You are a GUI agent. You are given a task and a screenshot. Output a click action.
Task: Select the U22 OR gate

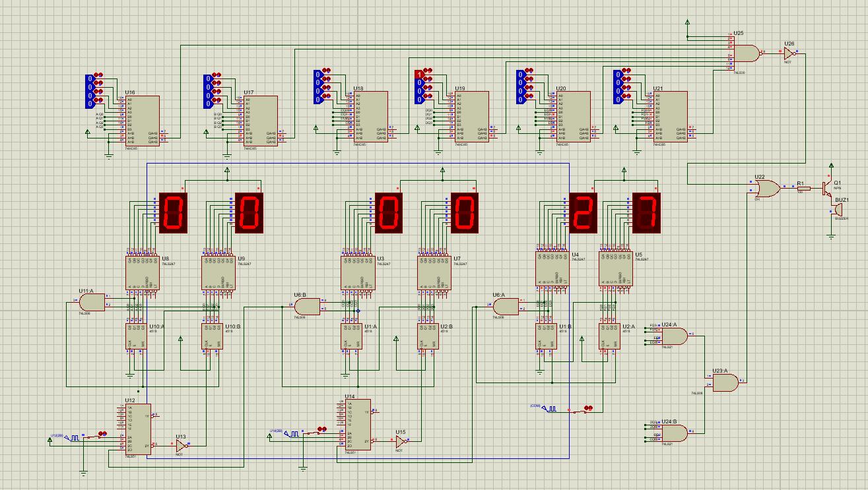(x=767, y=189)
